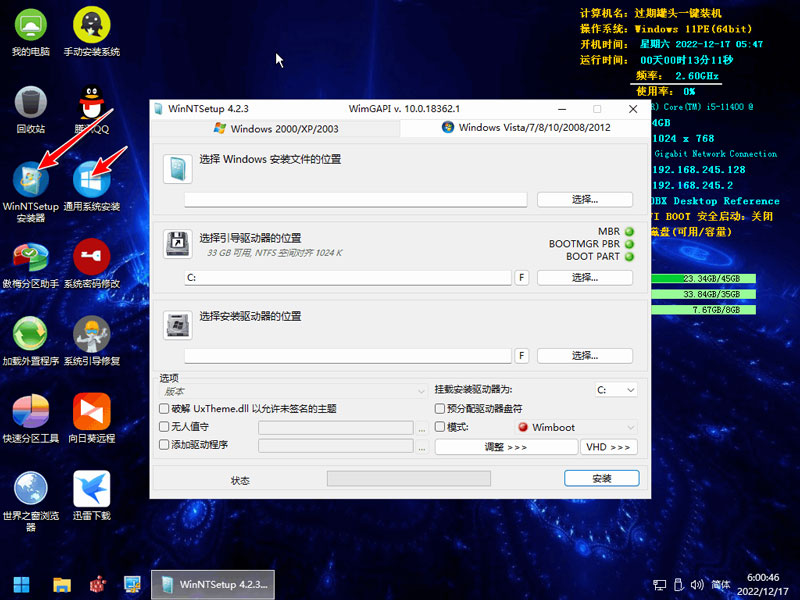Open the mount drive letter C: dropdown
800x600 pixels.
(616, 390)
